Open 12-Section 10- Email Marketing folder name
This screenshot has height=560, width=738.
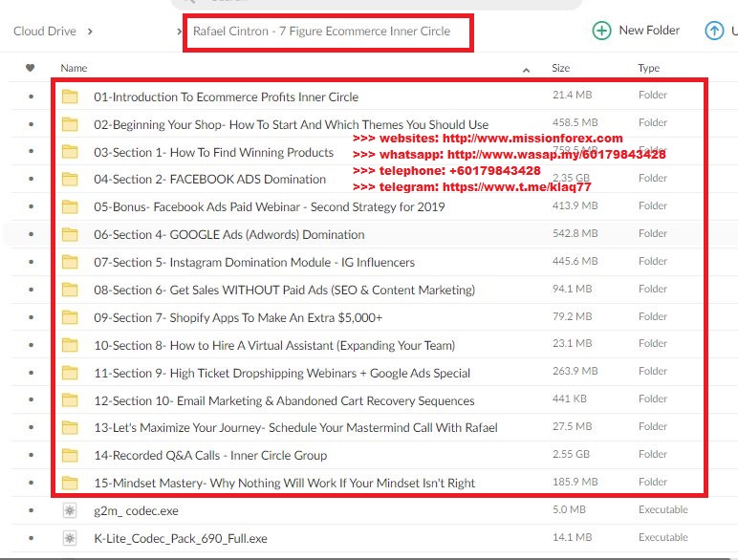[x=284, y=401]
